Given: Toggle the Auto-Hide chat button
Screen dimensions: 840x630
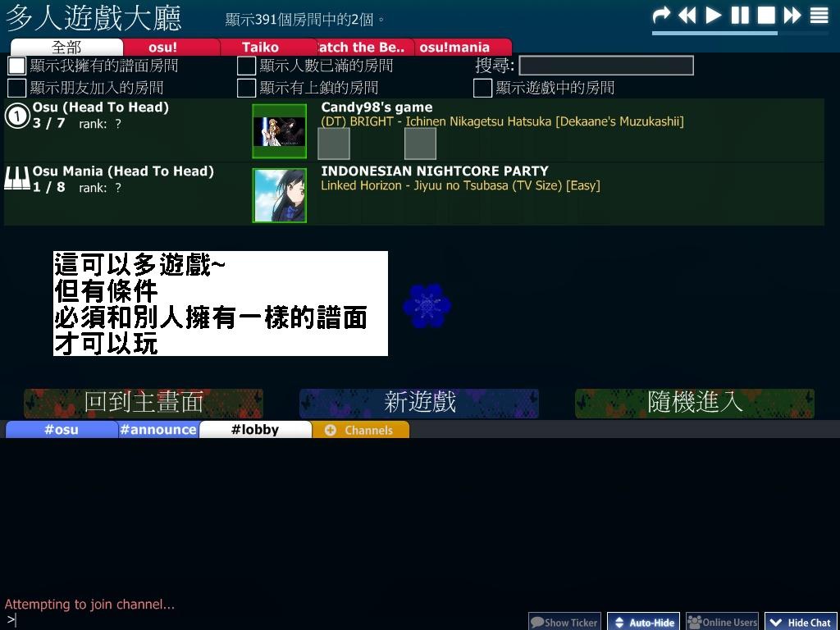Looking at the screenshot, I should coord(643,622).
